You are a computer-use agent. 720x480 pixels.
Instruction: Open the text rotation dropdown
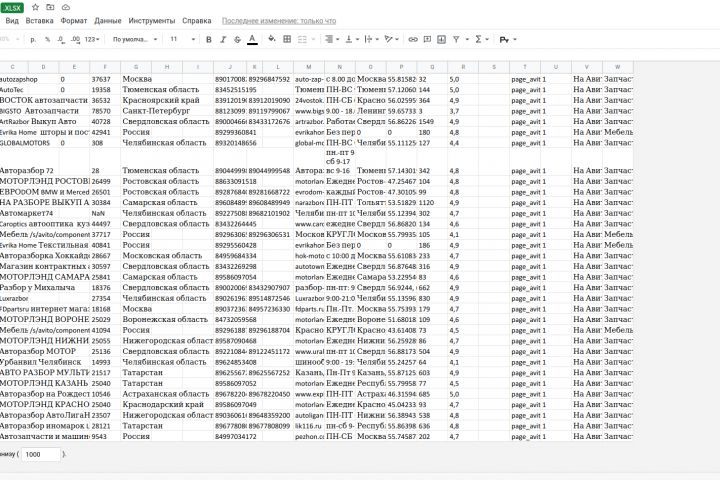pos(391,40)
